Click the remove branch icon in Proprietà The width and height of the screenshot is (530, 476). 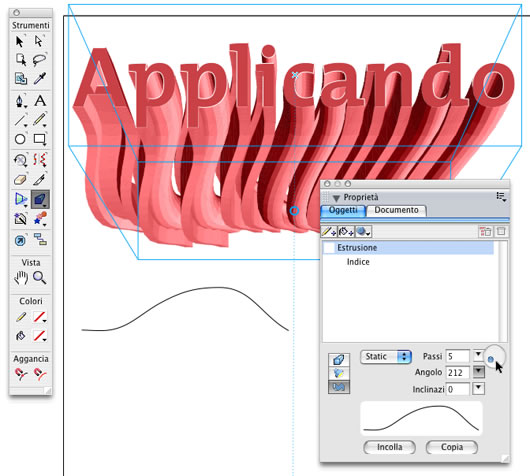486,232
